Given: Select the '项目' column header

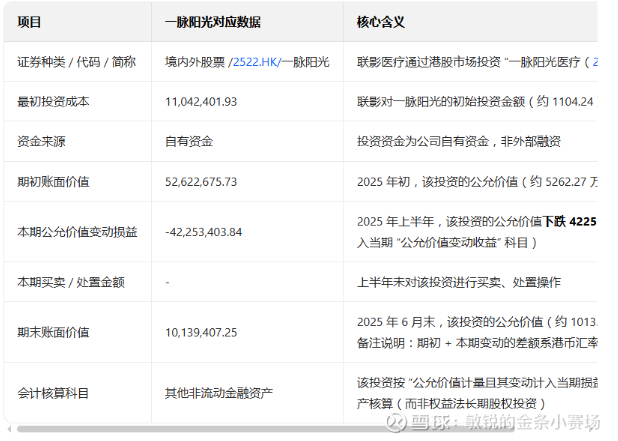Looking at the screenshot, I should tap(29, 22).
